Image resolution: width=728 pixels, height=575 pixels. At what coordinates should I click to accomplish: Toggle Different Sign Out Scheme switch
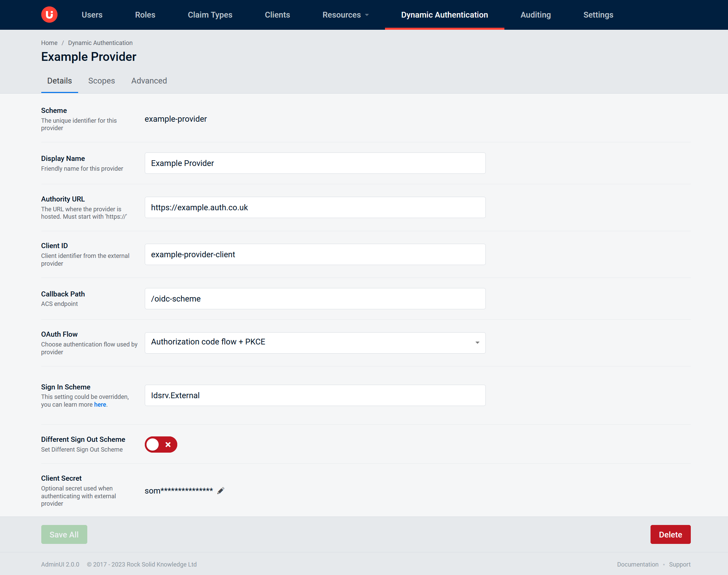point(161,445)
